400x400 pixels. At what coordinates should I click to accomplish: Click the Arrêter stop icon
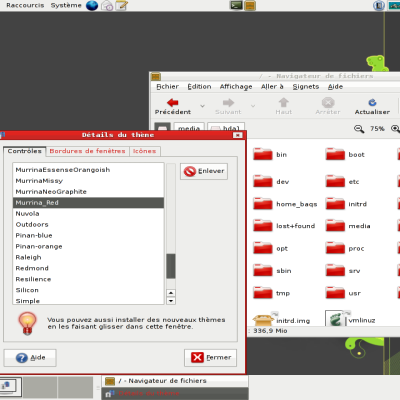pos(328,102)
